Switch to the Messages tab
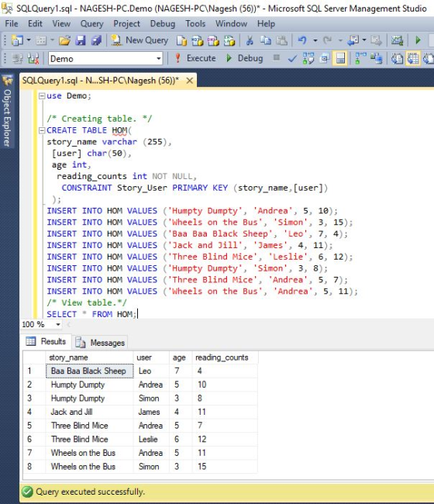The height and width of the screenshot is (504, 434). tap(100, 343)
